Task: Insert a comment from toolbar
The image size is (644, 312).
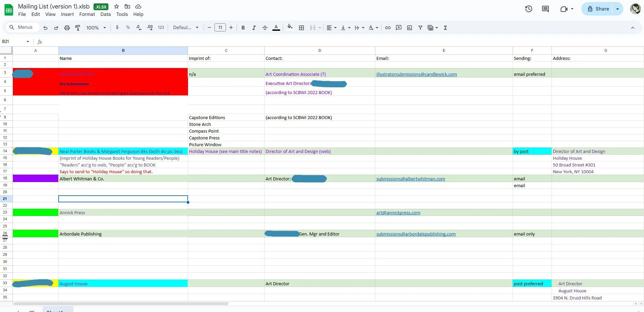Action: [x=399, y=28]
